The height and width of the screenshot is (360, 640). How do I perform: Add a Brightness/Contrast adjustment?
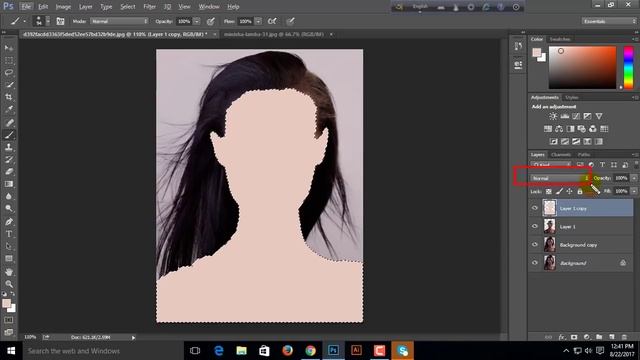[x=553, y=116]
